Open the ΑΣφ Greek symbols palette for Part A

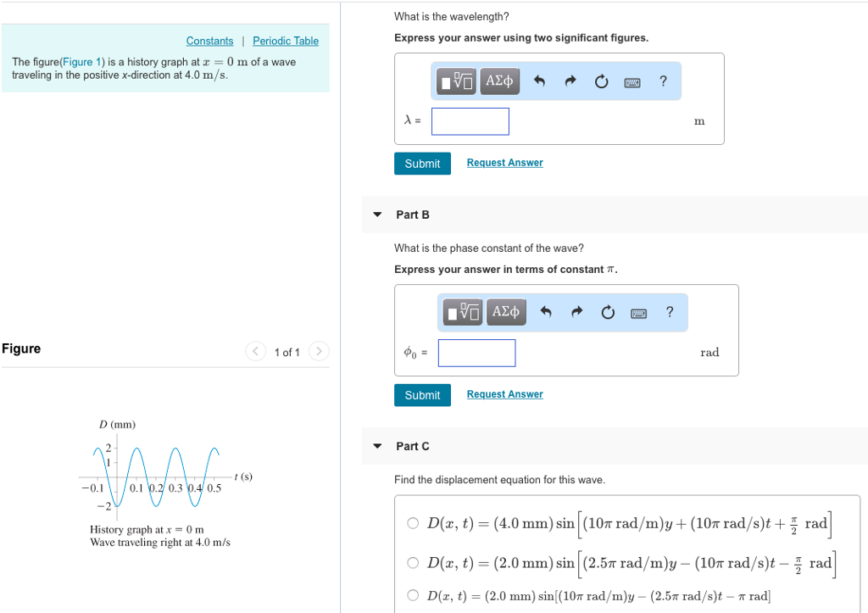[499, 81]
